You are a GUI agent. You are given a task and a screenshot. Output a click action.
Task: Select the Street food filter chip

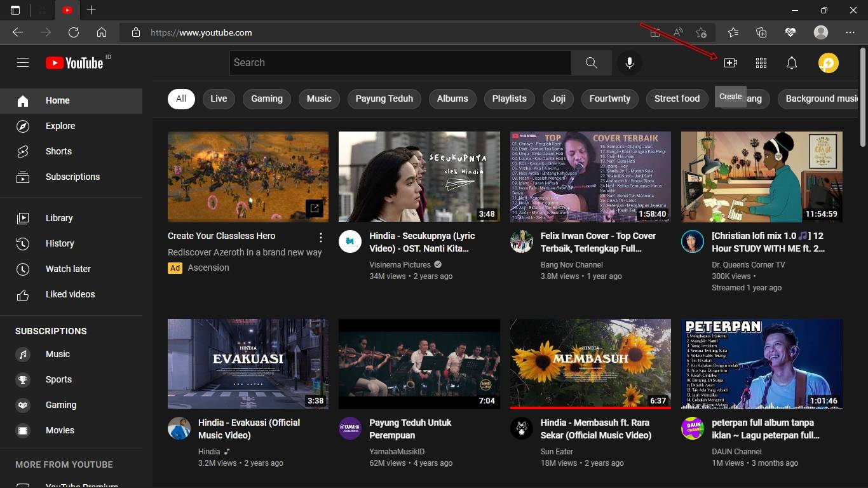pyautogui.click(x=677, y=98)
